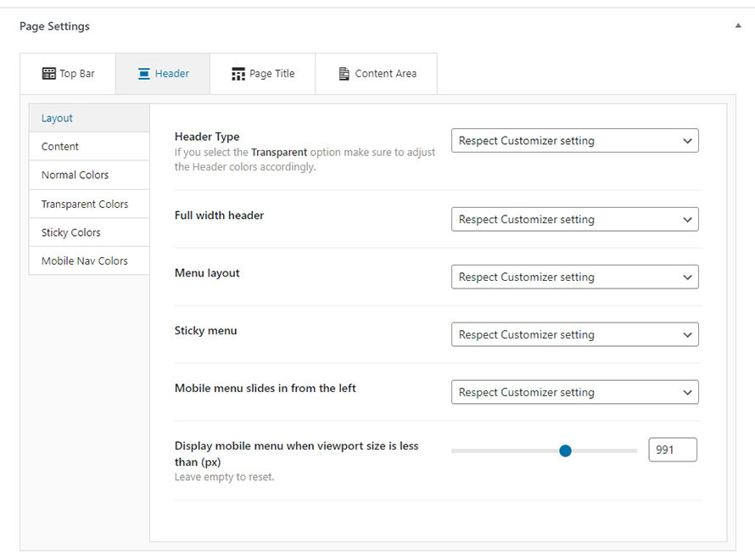Open the Full width header dropdown

coord(575,219)
